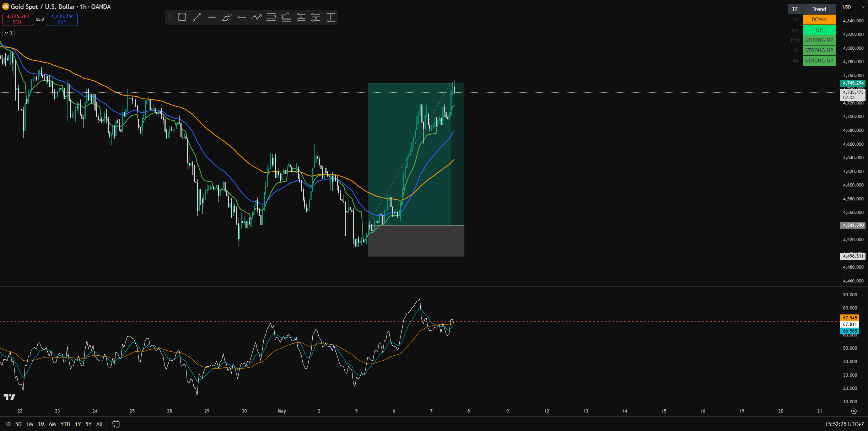Viewport: 868px width, 431px height.
Task: Click the RSI 30.000 scale label
Action: pos(850,375)
